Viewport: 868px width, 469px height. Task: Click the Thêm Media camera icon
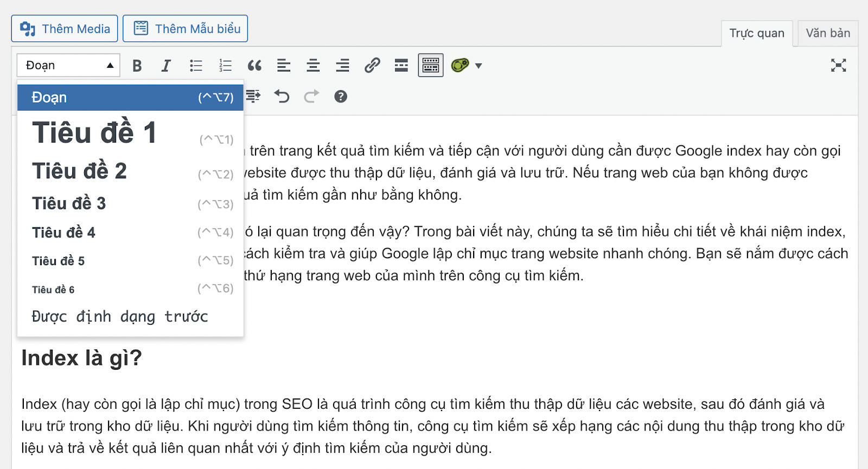click(x=27, y=29)
